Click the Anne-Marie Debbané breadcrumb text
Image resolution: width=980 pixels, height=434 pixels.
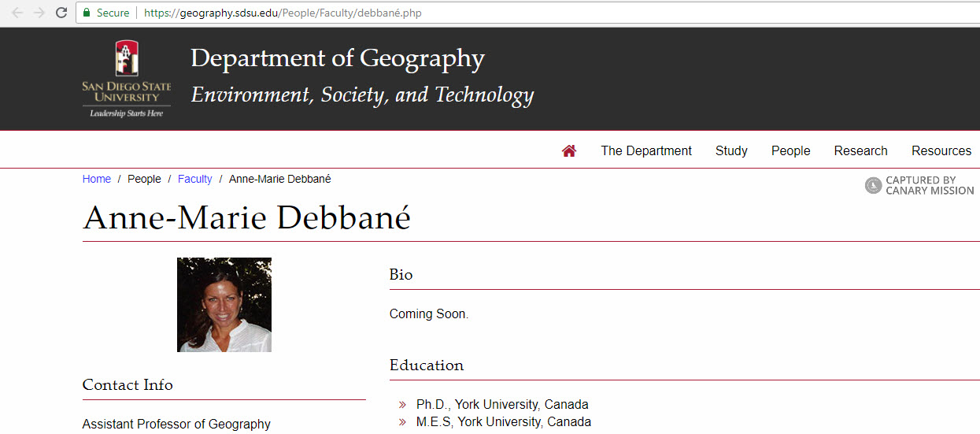click(x=279, y=179)
